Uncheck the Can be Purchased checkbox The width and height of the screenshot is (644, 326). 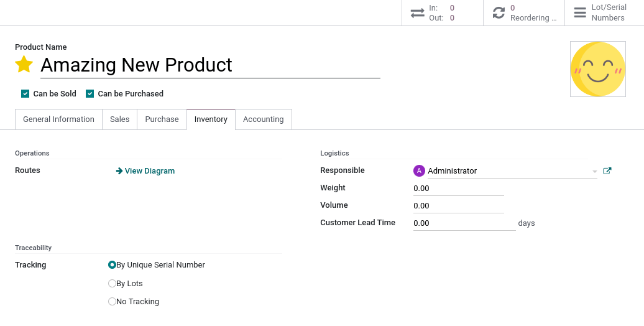90,94
